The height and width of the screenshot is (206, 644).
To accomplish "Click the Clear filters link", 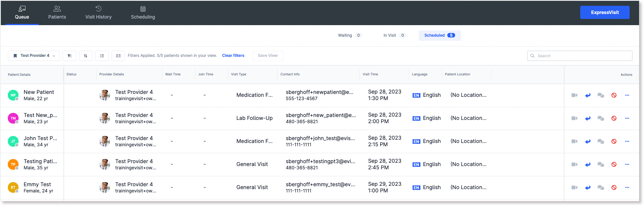I will [x=233, y=56].
